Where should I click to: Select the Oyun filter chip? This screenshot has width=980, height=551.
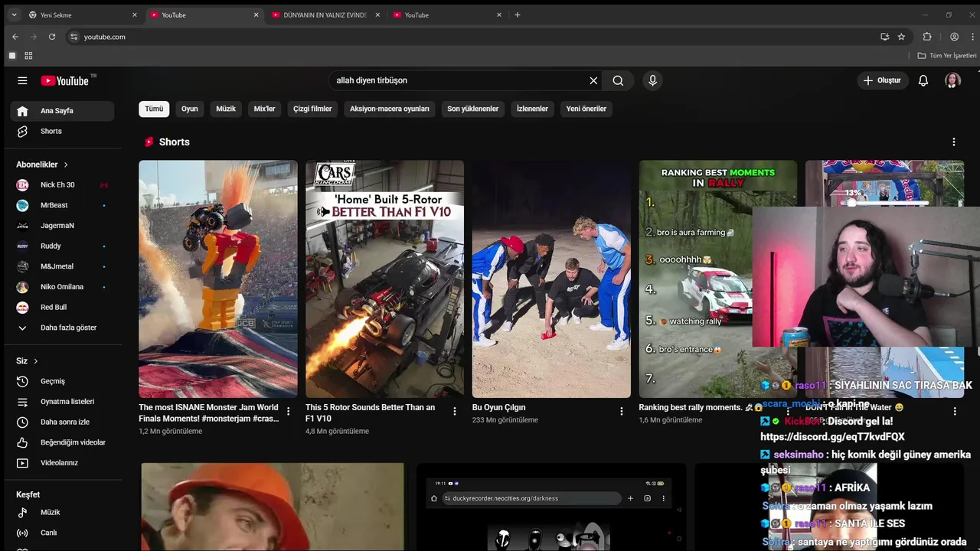coord(190,109)
